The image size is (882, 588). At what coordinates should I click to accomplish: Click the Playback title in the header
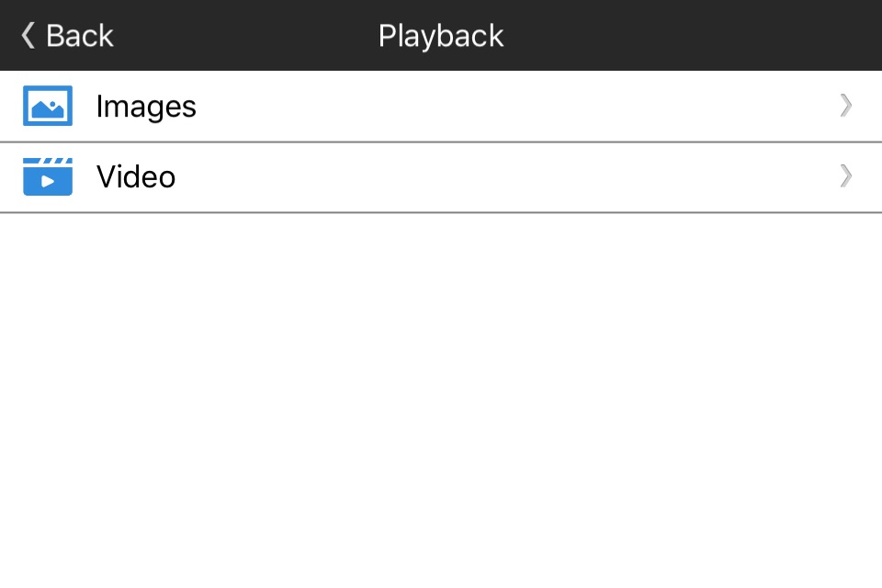pos(441,37)
